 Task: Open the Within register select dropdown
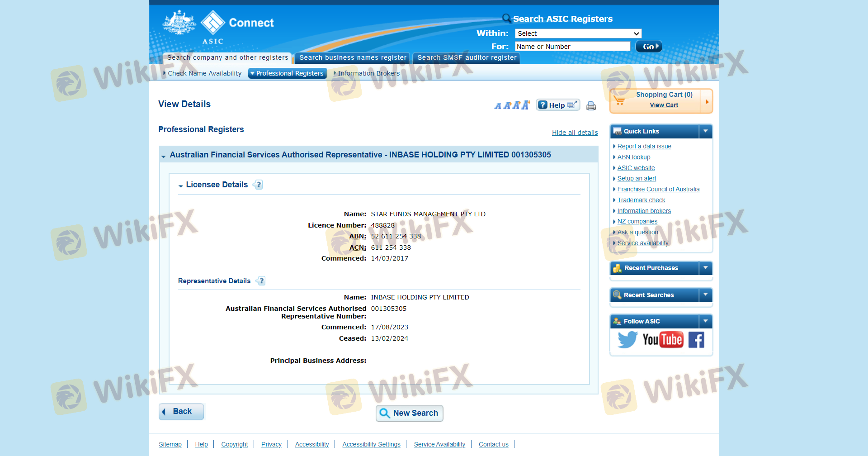pos(578,33)
